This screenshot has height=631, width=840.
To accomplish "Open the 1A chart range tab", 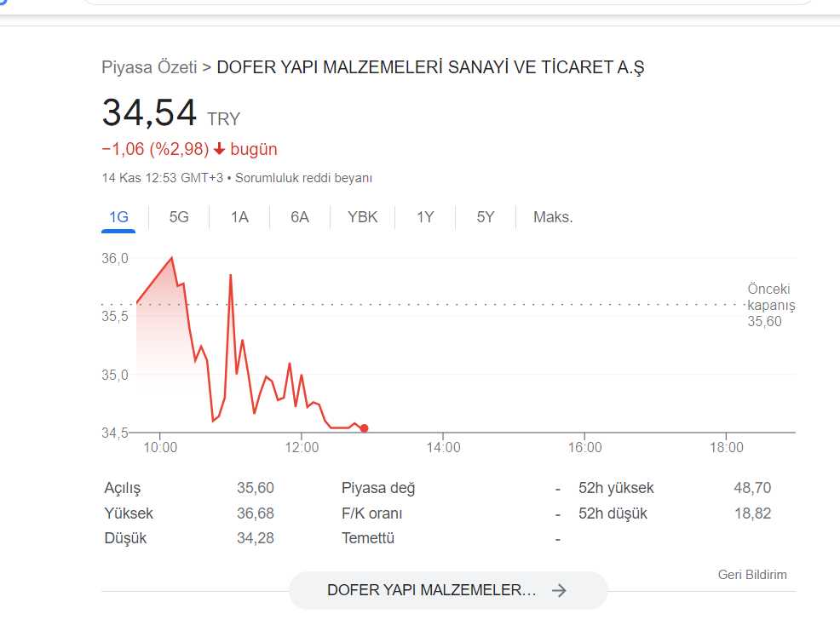I will pos(239,217).
